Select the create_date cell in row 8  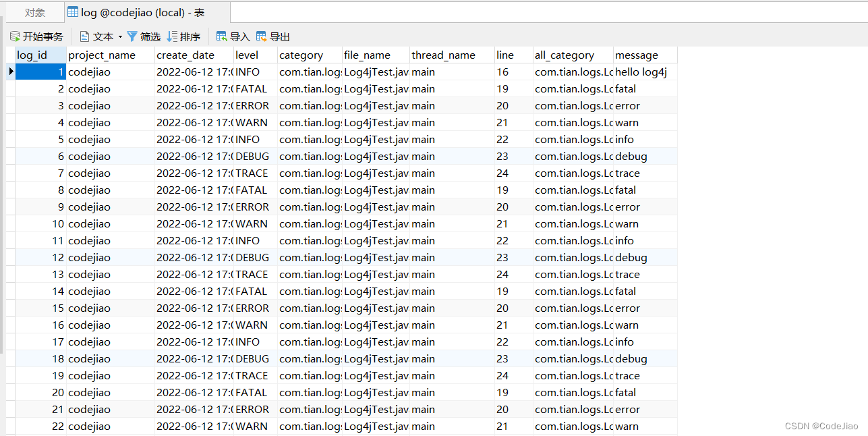pyautogui.click(x=194, y=190)
